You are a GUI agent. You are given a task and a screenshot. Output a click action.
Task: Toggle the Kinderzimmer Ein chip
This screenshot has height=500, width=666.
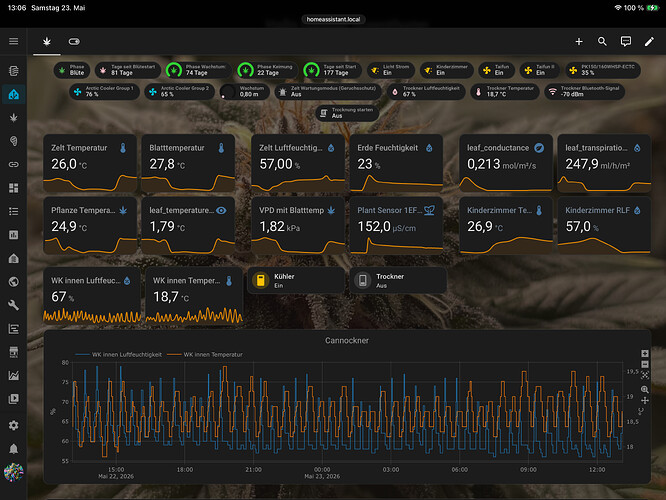click(x=446, y=70)
